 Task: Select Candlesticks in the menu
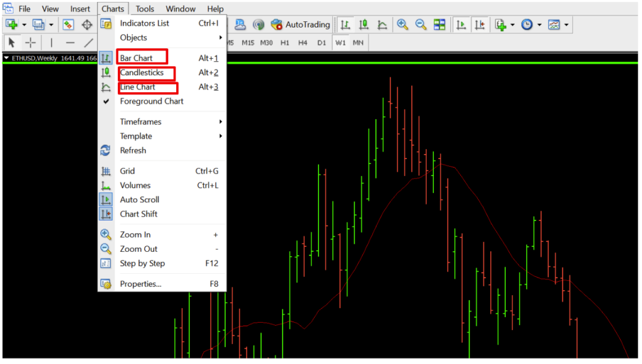tap(162, 73)
